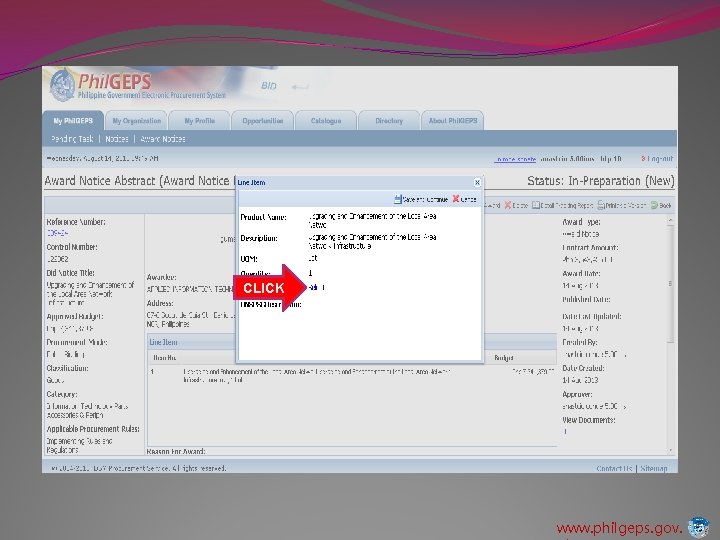Go to Award Notices submenu

click(163, 139)
